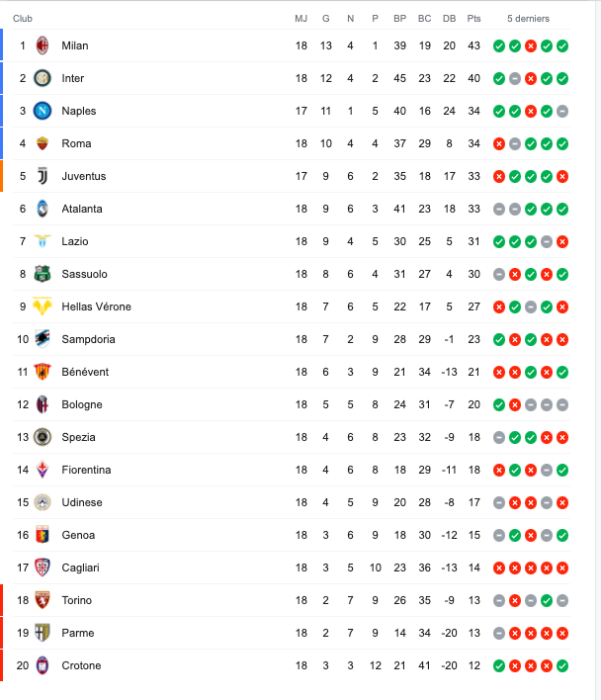This screenshot has width=601, height=700.
Task: Click Milan's most recent result indicator
Action: (562, 45)
